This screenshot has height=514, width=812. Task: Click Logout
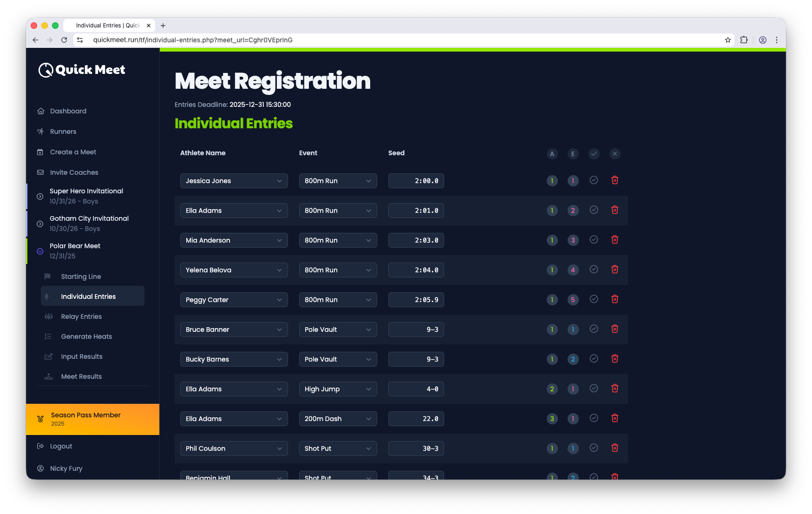coord(61,446)
